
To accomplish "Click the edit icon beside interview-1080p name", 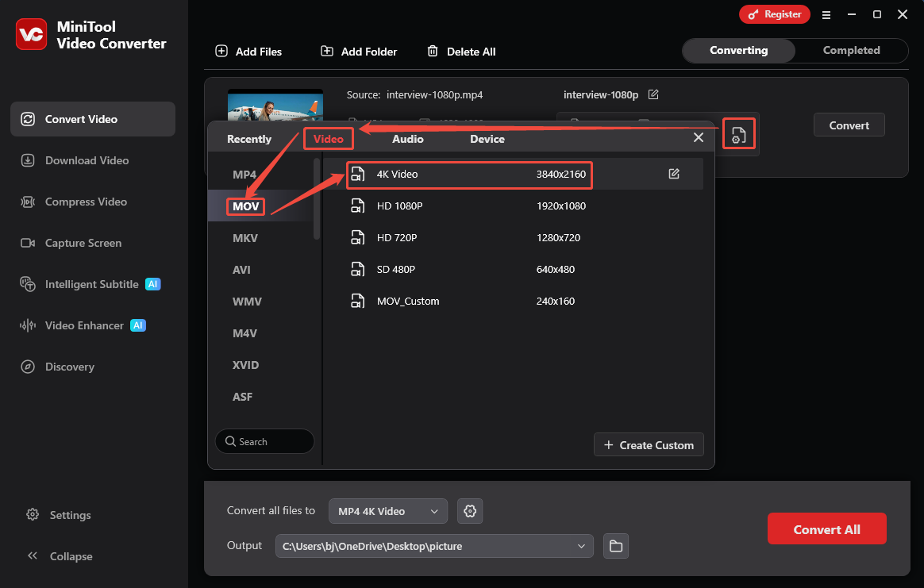I will pyautogui.click(x=653, y=94).
